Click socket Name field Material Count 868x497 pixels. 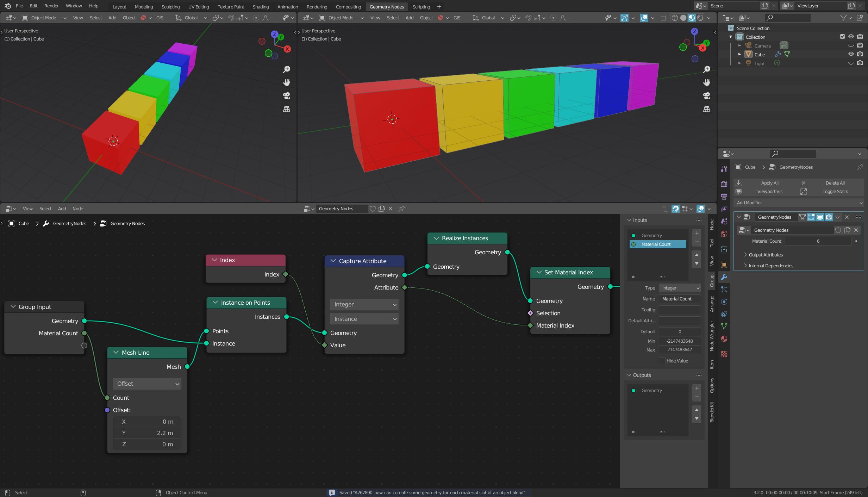[680, 299]
